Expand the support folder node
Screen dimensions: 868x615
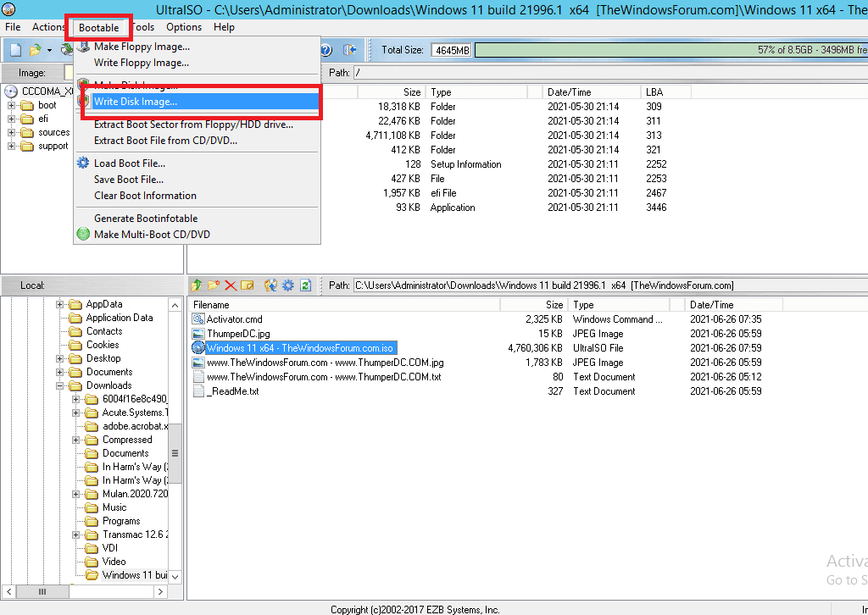point(11,146)
